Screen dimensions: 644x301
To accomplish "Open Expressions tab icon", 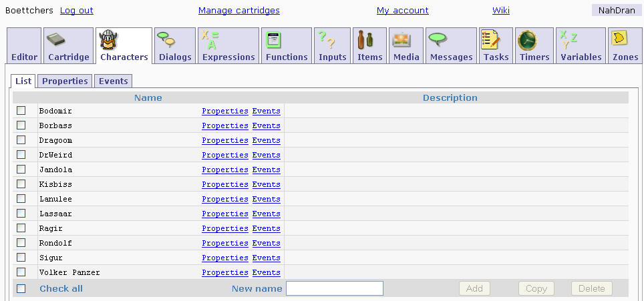I will point(210,39).
